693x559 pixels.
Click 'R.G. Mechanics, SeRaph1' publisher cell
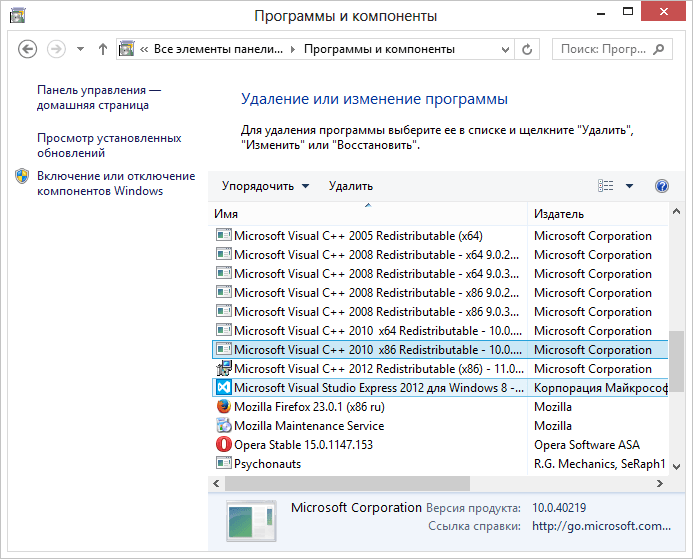tap(600, 464)
